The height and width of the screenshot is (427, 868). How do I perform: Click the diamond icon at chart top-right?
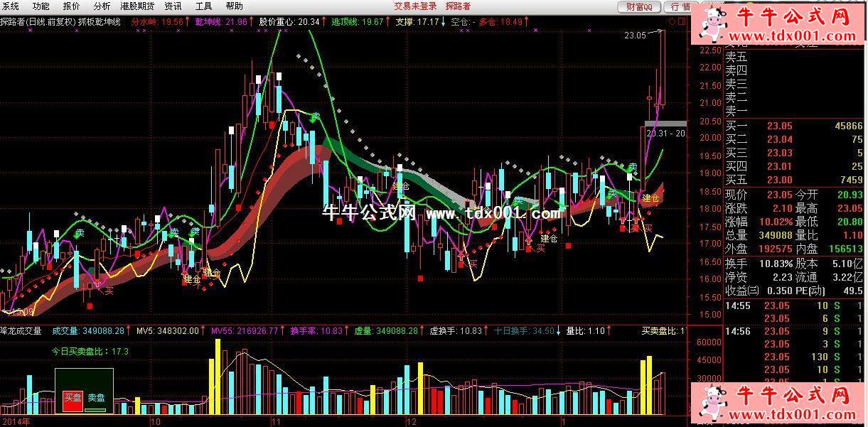[672, 22]
